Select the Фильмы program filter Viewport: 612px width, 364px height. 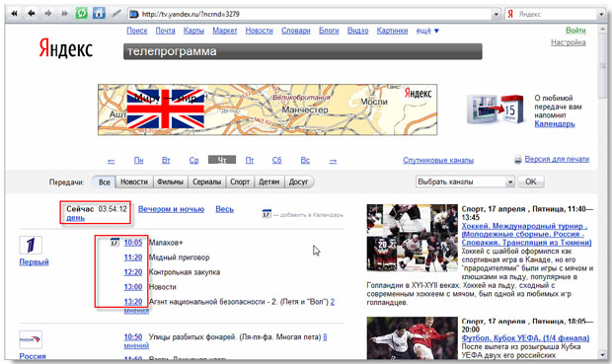[x=170, y=182]
